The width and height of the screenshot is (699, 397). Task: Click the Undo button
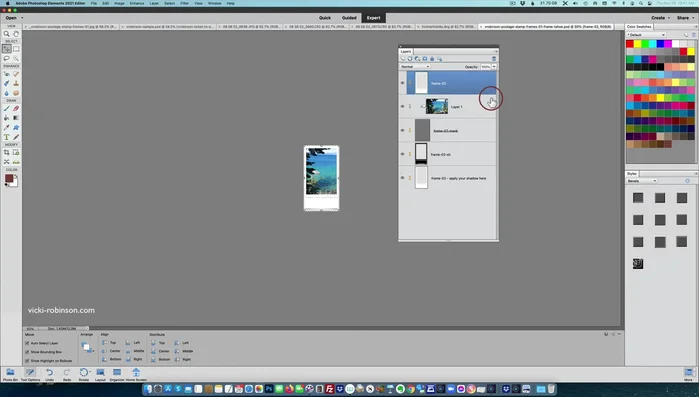49,374
